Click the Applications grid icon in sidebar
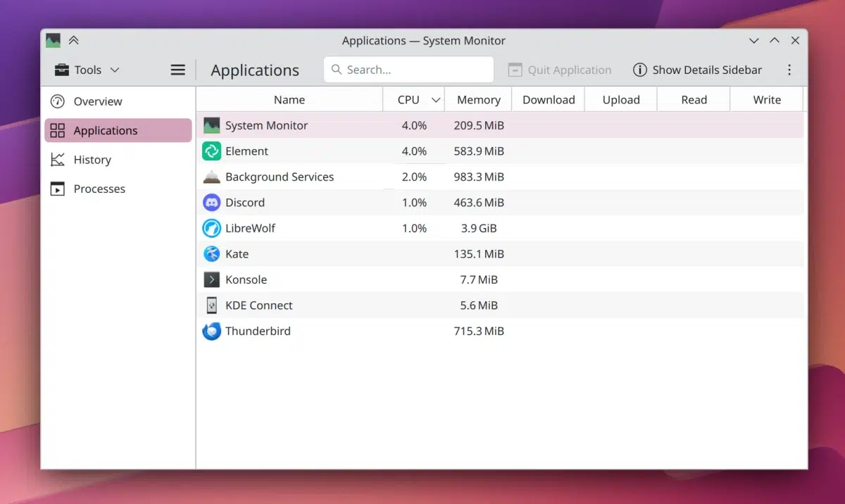845x504 pixels. (x=57, y=130)
